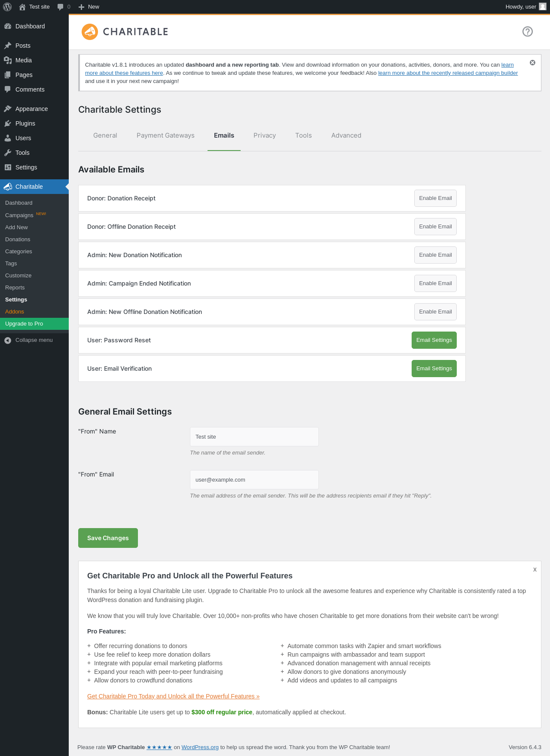Click the Posts pin icon
550x756 pixels.
click(8, 46)
